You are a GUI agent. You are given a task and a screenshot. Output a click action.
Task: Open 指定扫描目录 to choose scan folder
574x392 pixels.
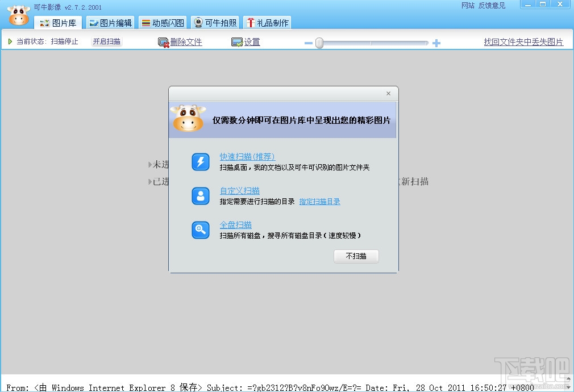(x=319, y=201)
